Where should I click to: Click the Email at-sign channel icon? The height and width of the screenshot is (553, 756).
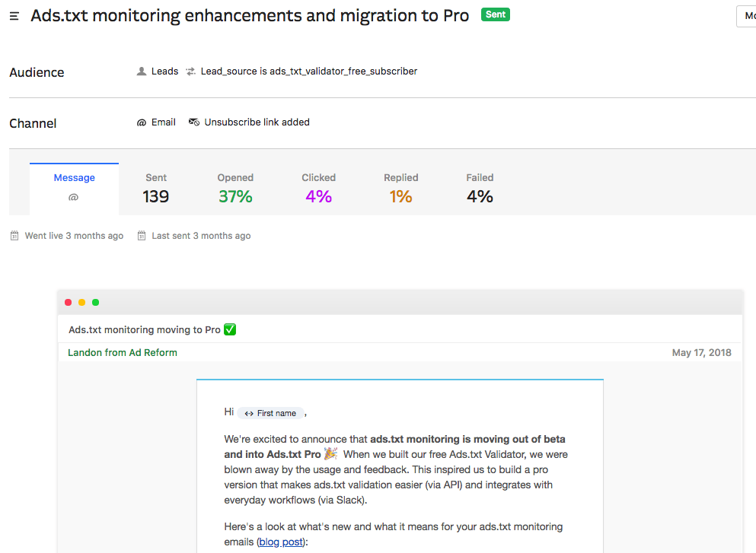142,122
